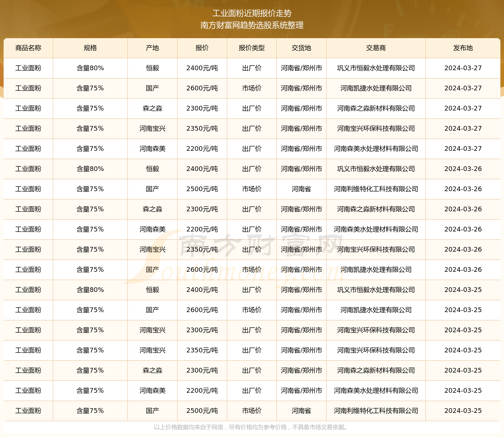Select the 交货地 column header
This screenshot has width=504, height=437.
click(301, 48)
